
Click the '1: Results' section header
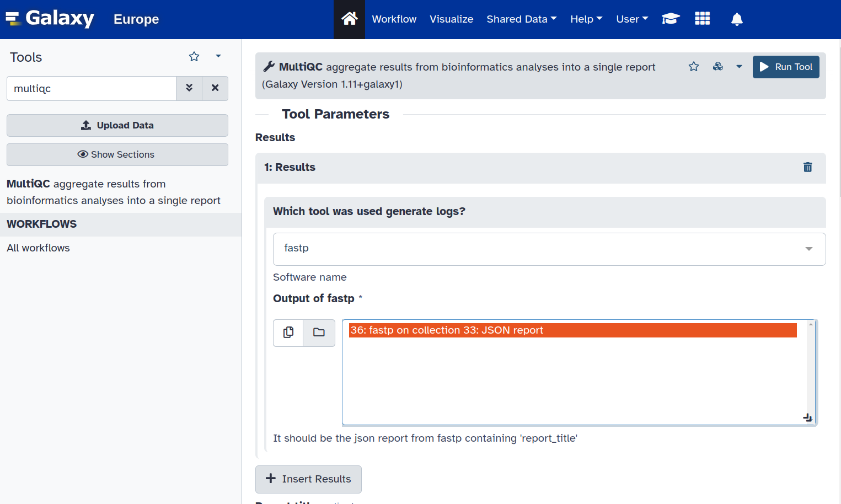pyautogui.click(x=540, y=168)
